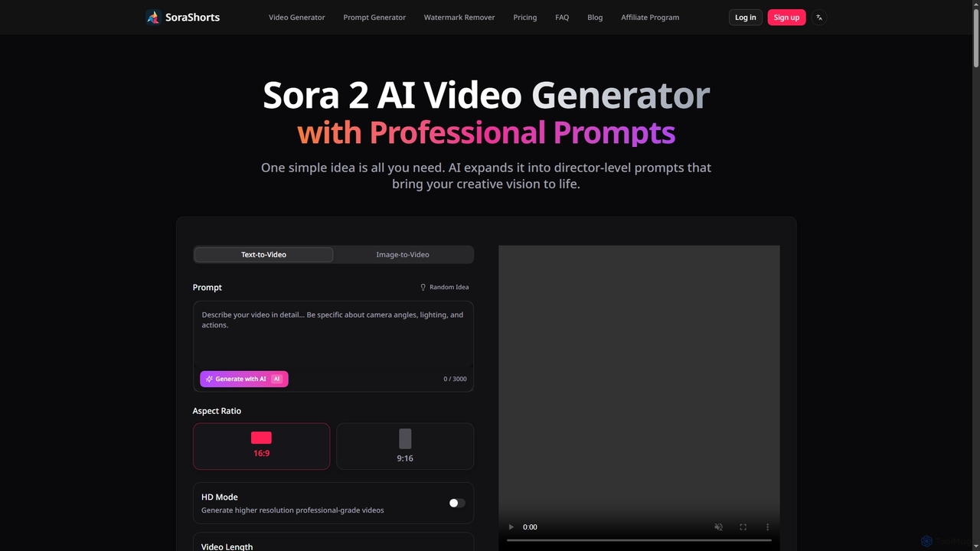Click the Generate with AI button
Viewport: 980px width, 551px height.
(x=244, y=379)
